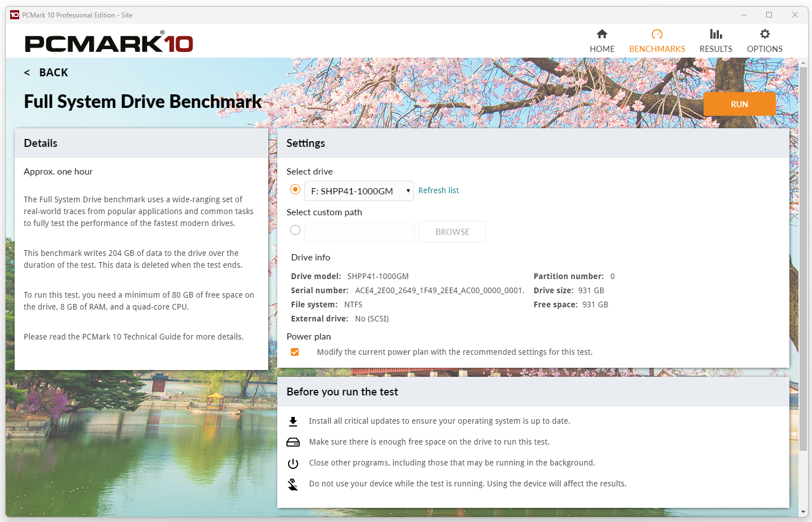The width and height of the screenshot is (812, 522).
Task: Click the scrollbar down arrow
Action: pyautogui.click(x=803, y=512)
